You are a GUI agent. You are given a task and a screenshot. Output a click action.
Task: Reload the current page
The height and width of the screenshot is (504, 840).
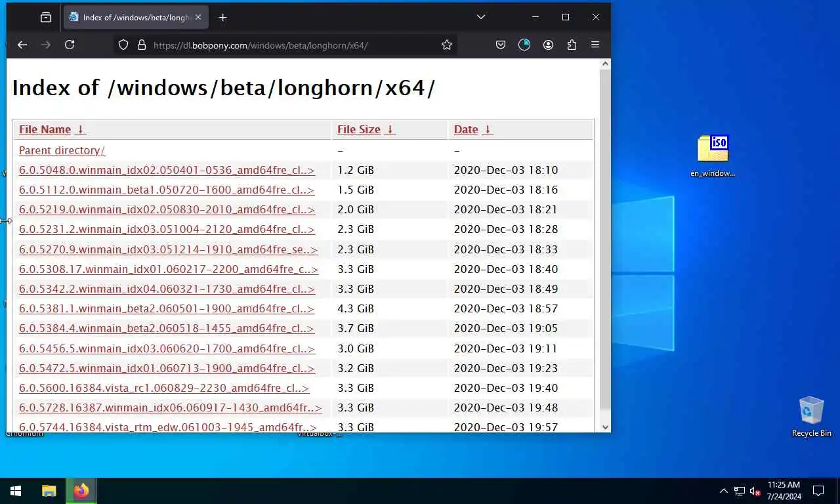coord(70,45)
